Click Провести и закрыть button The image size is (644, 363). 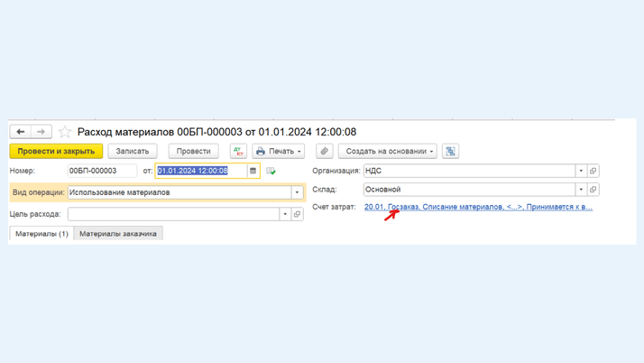[x=56, y=152]
